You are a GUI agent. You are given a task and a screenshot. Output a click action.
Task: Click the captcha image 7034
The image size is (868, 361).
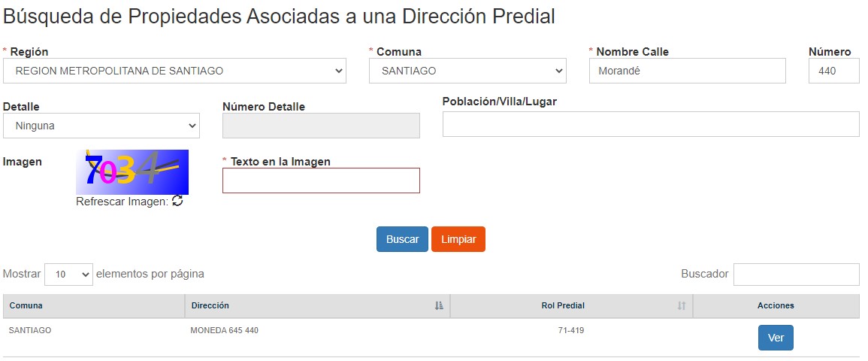tap(132, 172)
